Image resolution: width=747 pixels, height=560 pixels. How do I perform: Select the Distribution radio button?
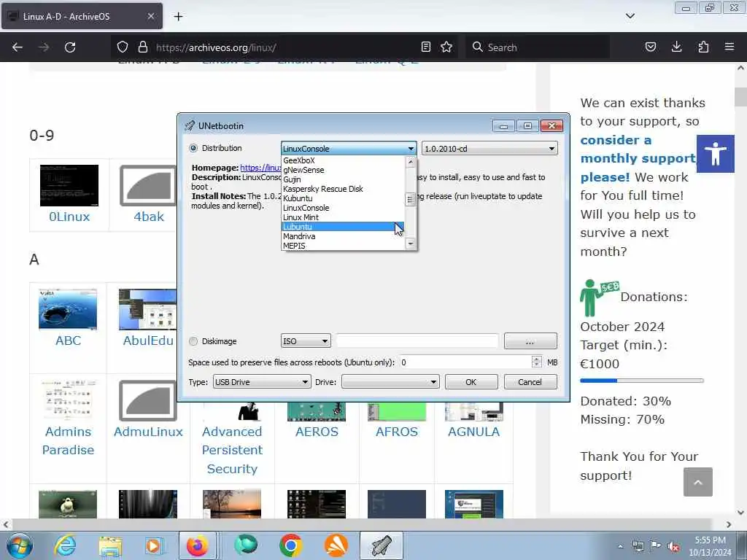pyautogui.click(x=193, y=148)
